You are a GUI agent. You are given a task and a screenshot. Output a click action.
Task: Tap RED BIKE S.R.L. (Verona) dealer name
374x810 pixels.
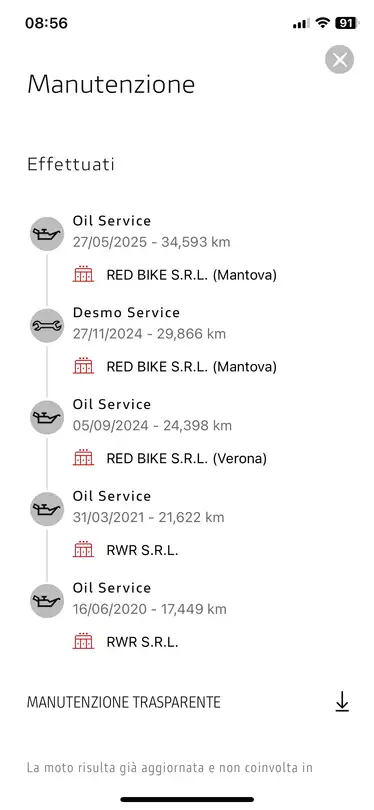pos(186,458)
